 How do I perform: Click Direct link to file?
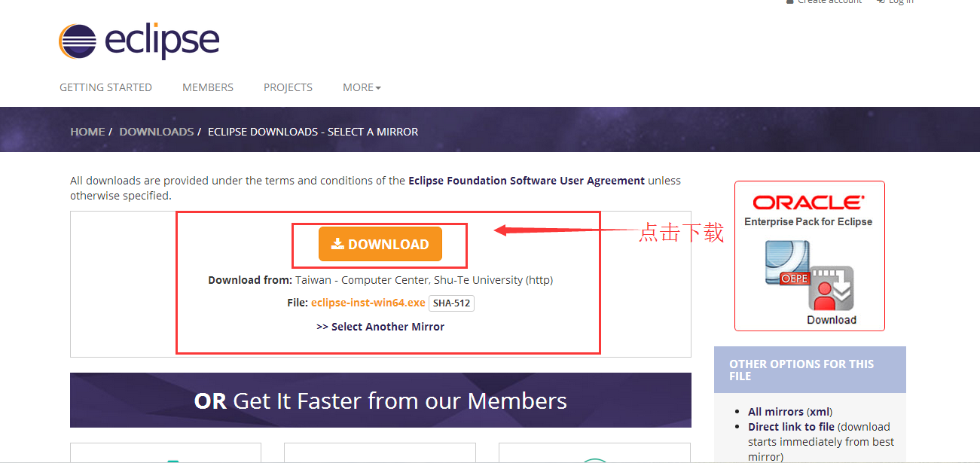coord(791,427)
